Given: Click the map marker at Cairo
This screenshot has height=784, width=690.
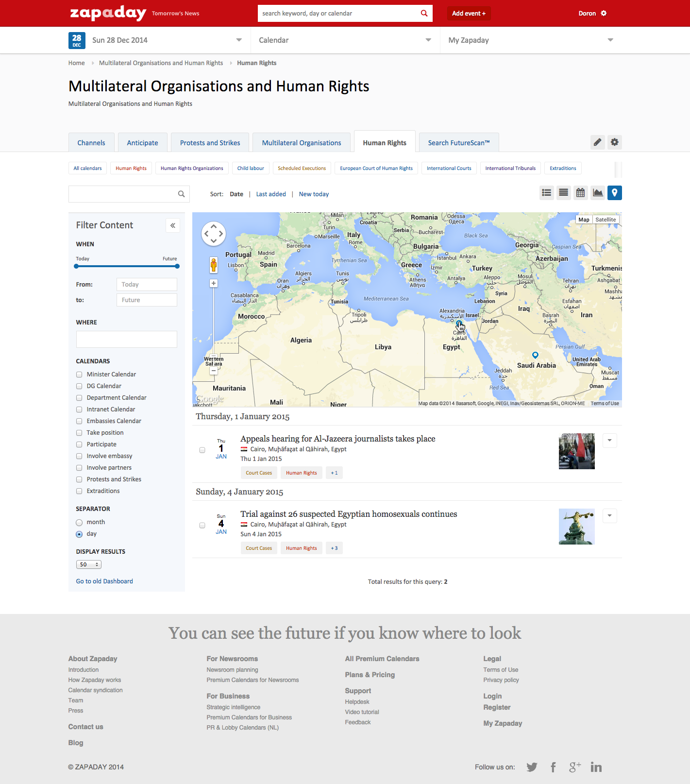Looking at the screenshot, I should pyautogui.click(x=459, y=324).
